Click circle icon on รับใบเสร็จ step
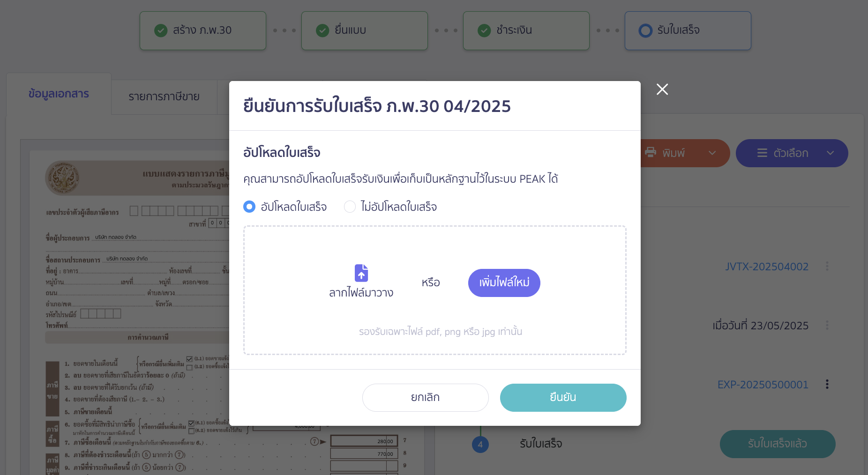Viewport: 868px width, 475px height. pos(646,30)
